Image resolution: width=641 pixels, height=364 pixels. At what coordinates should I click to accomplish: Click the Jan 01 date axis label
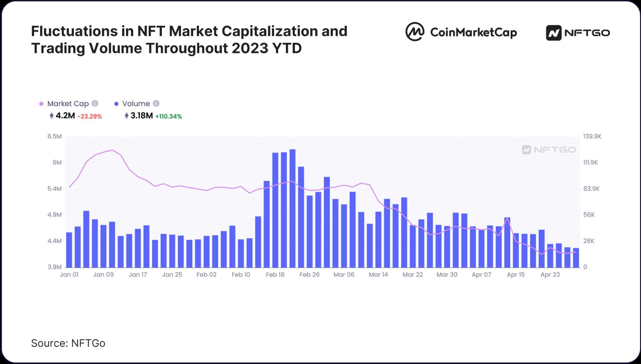(x=69, y=275)
